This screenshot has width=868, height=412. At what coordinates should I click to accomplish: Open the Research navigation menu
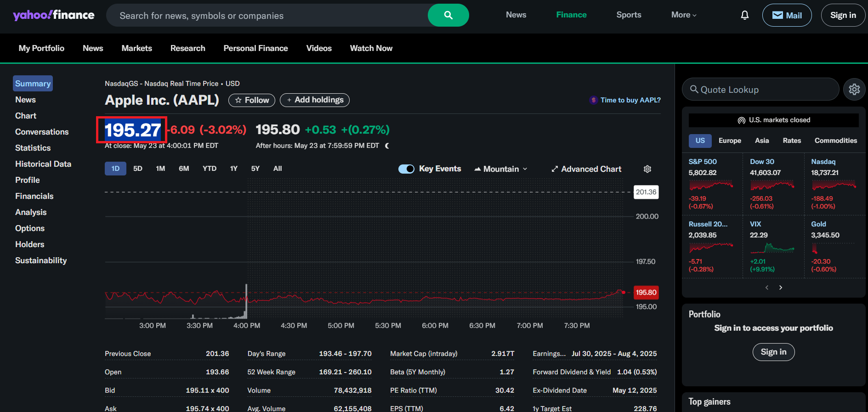[188, 48]
